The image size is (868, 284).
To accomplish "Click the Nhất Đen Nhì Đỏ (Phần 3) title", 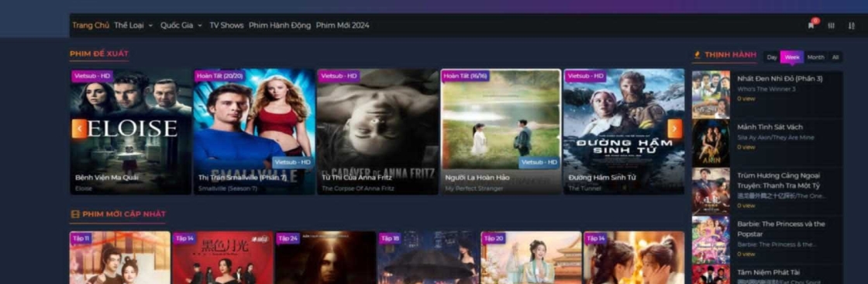I will click(780, 79).
